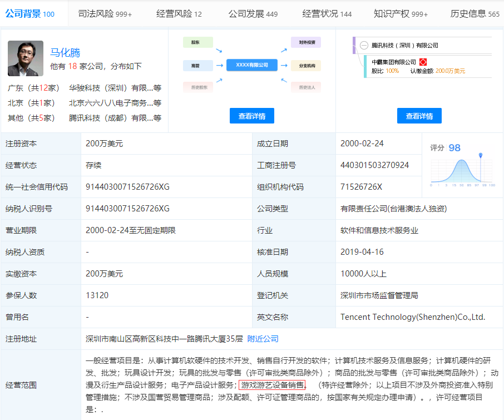Go to the 经营状况 tab
This screenshot has height=420, width=504.
[x=327, y=14]
